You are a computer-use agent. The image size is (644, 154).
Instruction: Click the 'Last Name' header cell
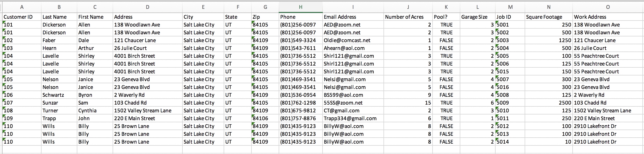click(x=59, y=17)
